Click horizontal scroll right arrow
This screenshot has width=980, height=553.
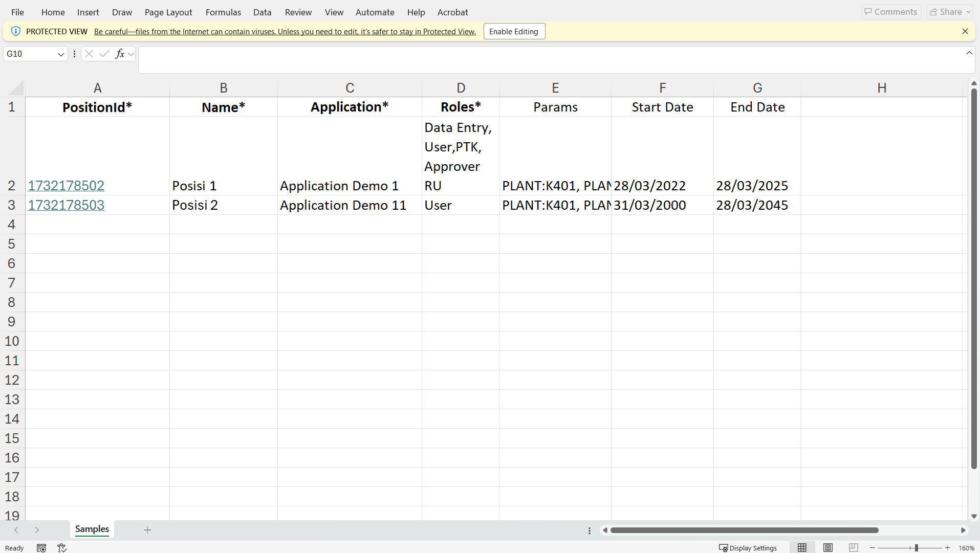coord(963,530)
